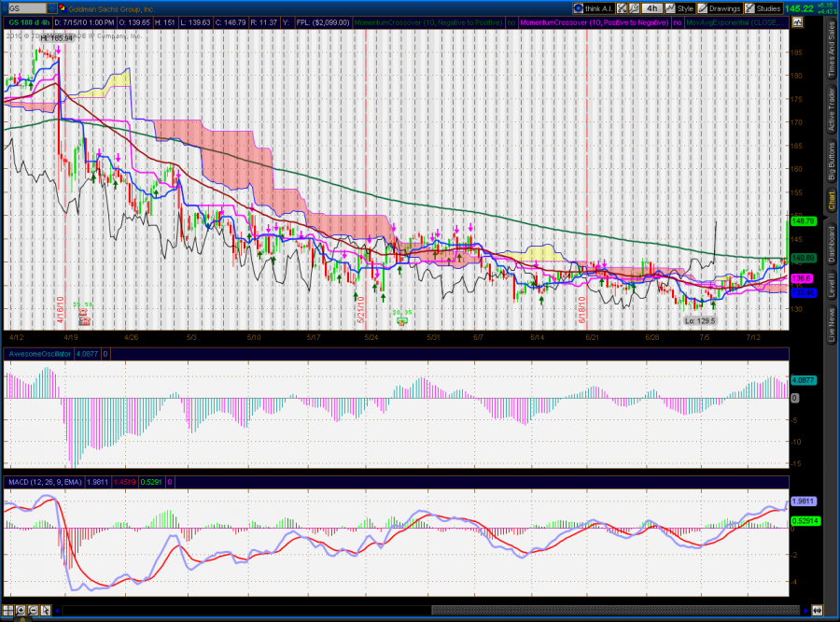
Task: Click the expand-width icon at bottom right
Action: pos(817,610)
